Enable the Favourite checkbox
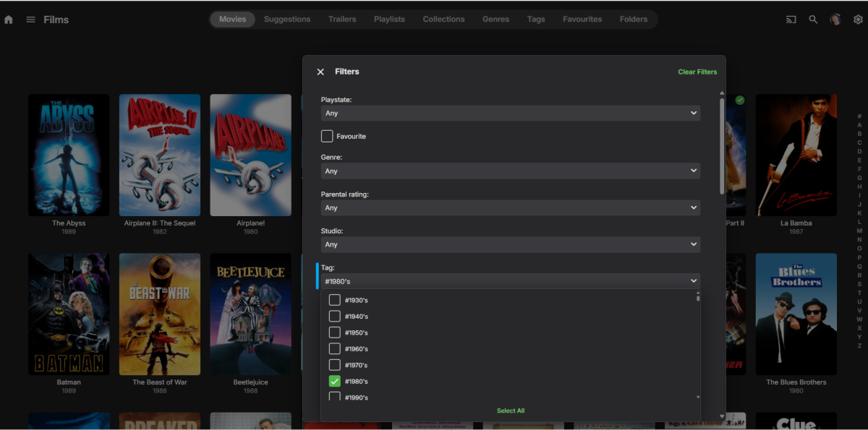This screenshot has height=430, width=868. tap(327, 136)
